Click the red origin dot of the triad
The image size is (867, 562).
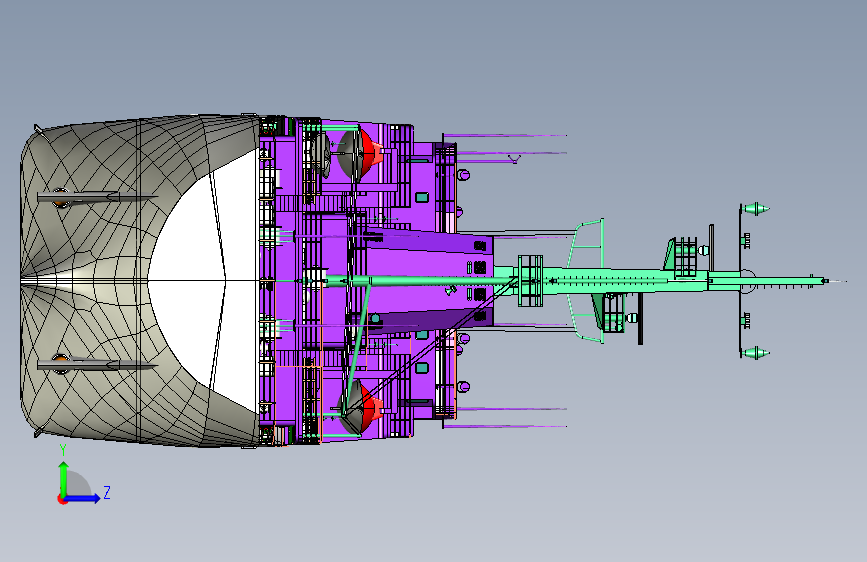[x=61, y=499]
